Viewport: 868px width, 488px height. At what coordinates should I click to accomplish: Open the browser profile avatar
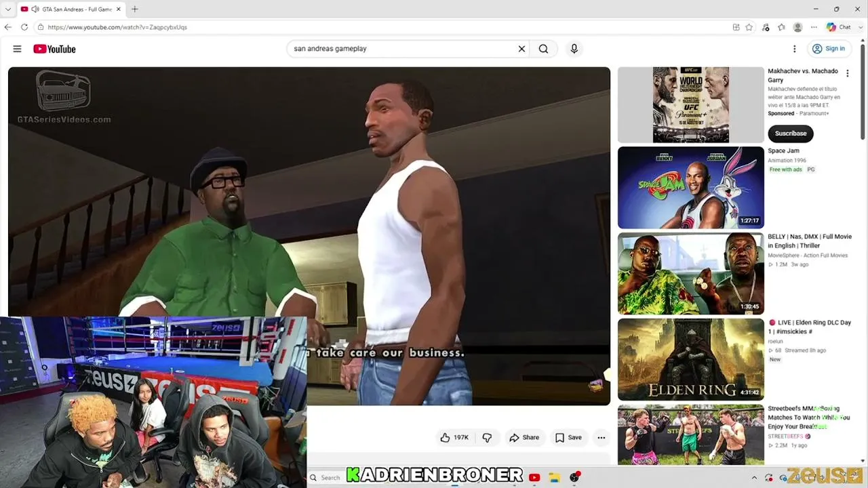pos(797,27)
